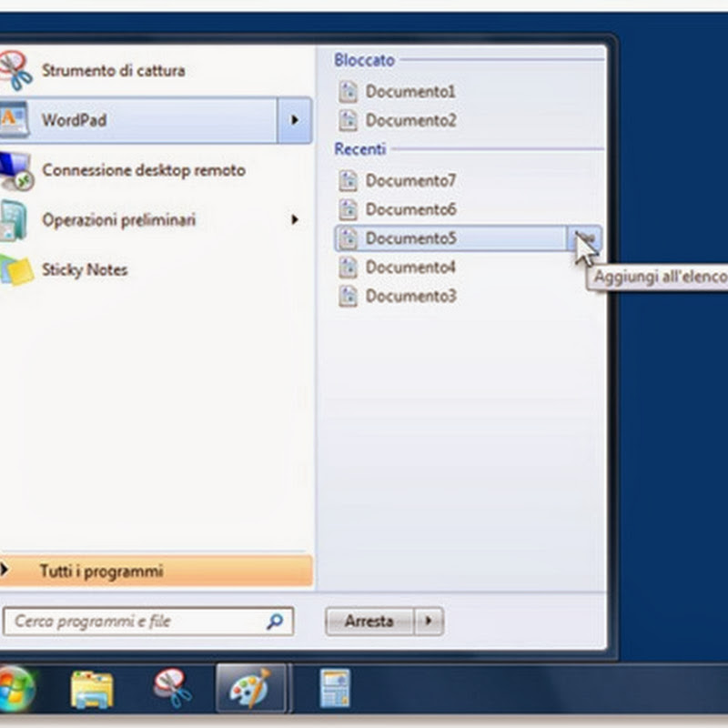Screen dimensions: 728x728
Task: Click the Cerca programmi e file field
Action: pos(148,622)
